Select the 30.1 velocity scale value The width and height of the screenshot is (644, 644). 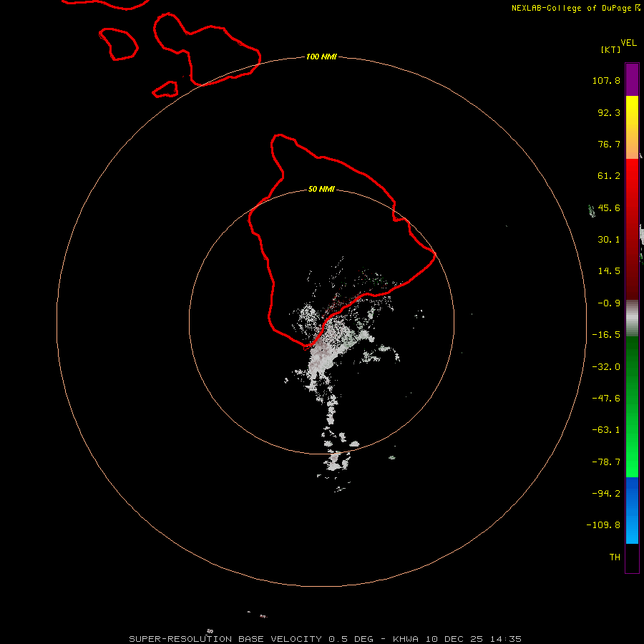pos(609,240)
